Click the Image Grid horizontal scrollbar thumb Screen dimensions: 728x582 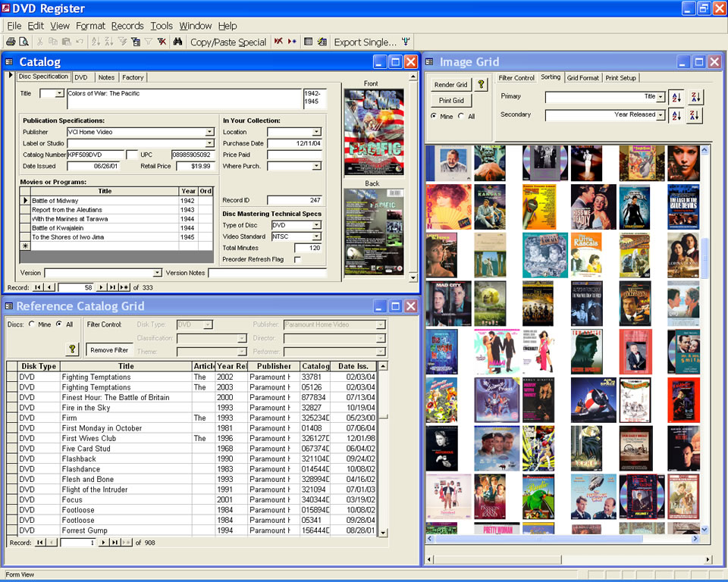(x=538, y=539)
